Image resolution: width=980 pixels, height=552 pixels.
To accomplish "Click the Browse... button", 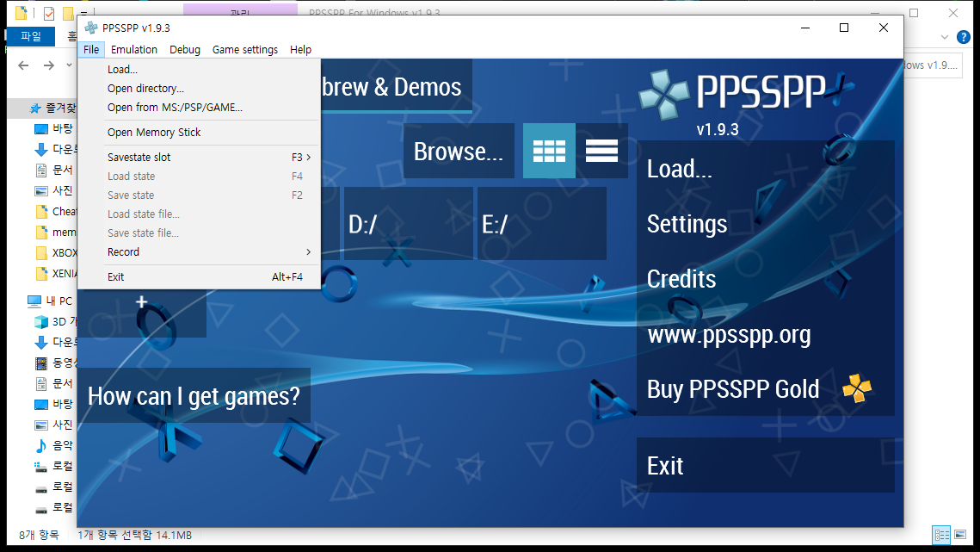I will pos(459,151).
